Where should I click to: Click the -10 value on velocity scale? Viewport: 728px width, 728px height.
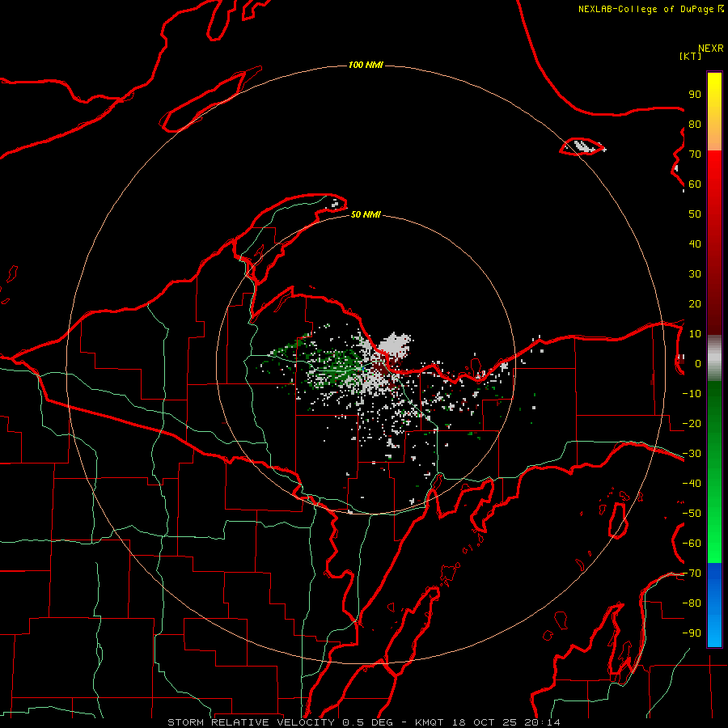click(692, 394)
